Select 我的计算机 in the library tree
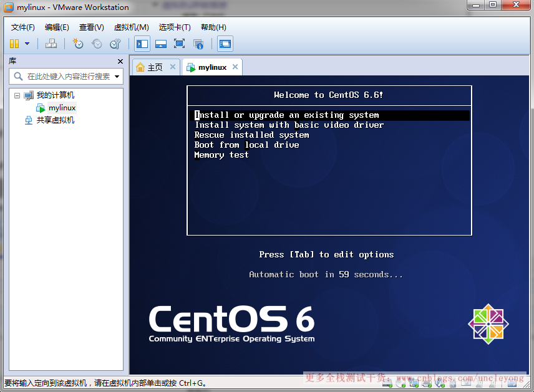The image size is (534, 392). [55, 95]
